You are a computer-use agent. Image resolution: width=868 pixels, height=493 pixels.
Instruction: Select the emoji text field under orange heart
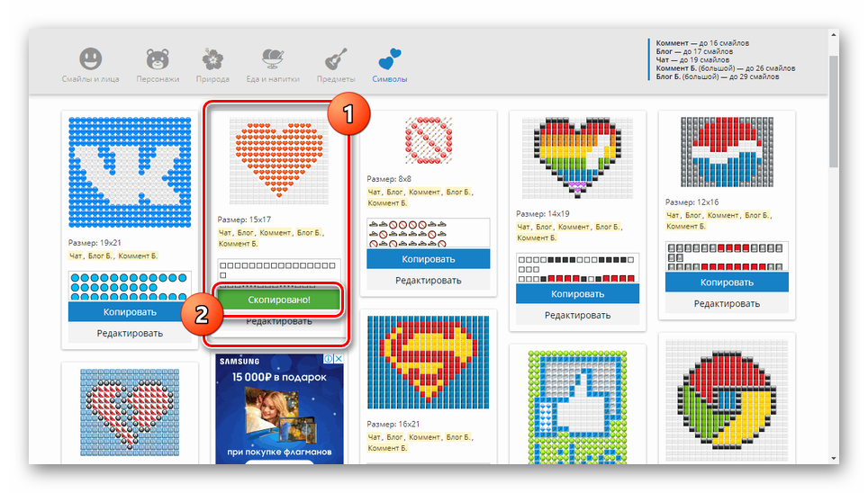click(x=278, y=270)
